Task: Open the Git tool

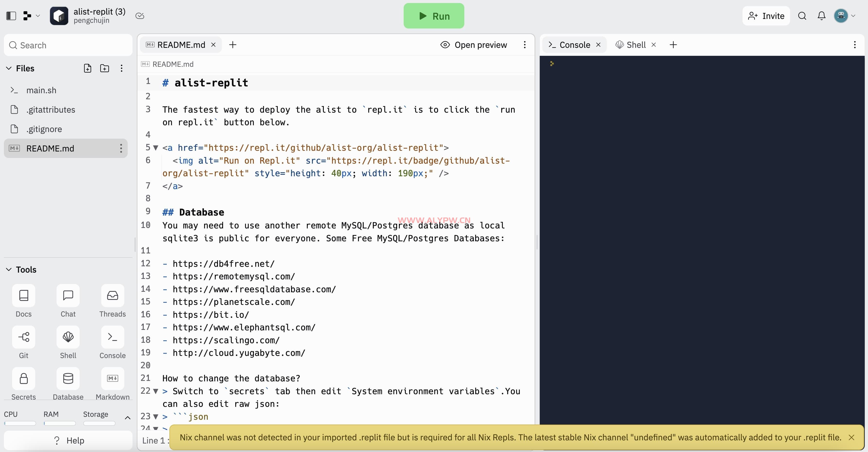Action: tap(24, 337)
